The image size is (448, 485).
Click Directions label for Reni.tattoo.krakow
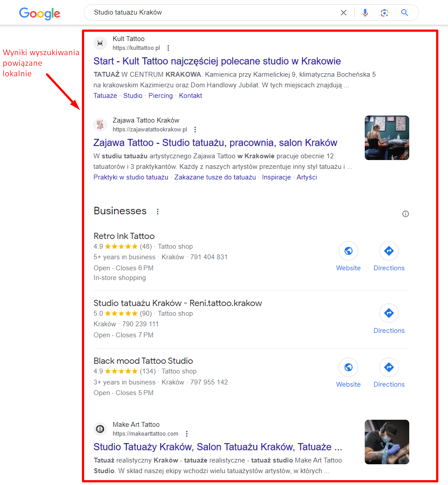tap(389, 331)
